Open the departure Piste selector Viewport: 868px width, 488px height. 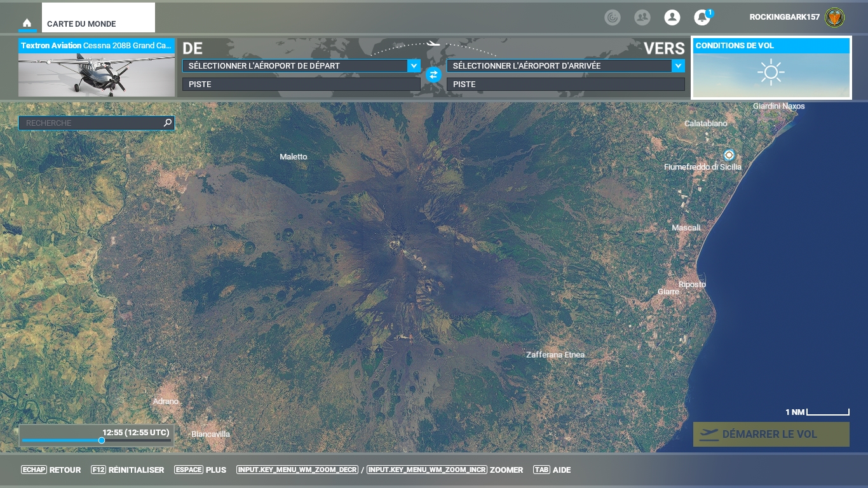click(x=301, y=84)
